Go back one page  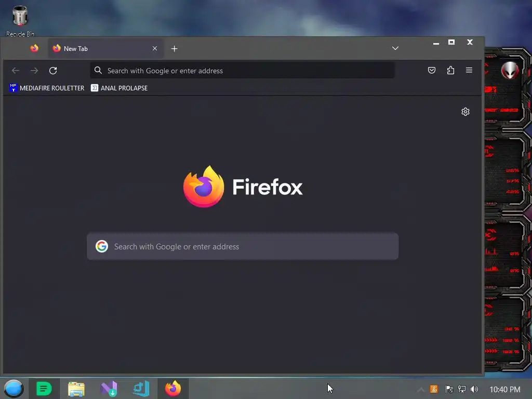click(16, 71)
